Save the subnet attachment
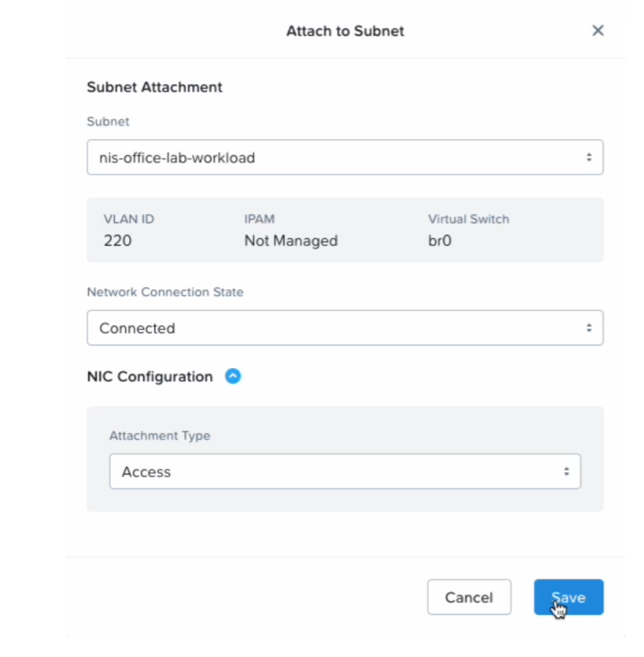Viewport: 644px width, 657px height. click(x=568, y=597)
